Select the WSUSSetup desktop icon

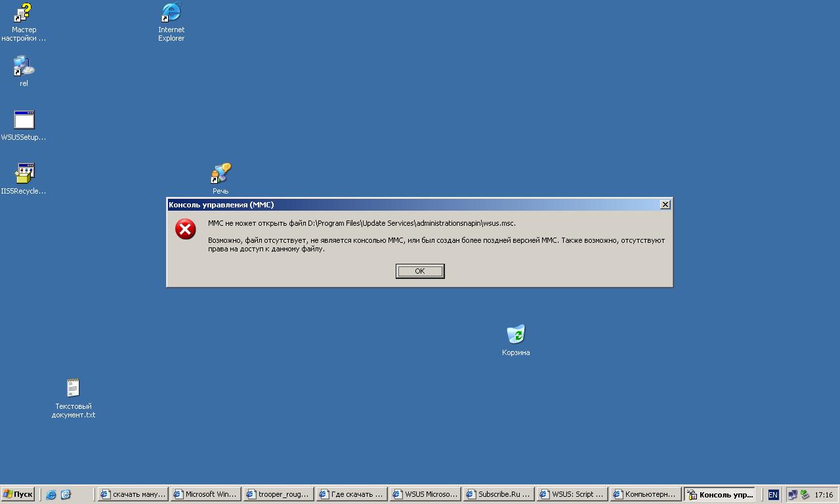click(x=24, y=121)
